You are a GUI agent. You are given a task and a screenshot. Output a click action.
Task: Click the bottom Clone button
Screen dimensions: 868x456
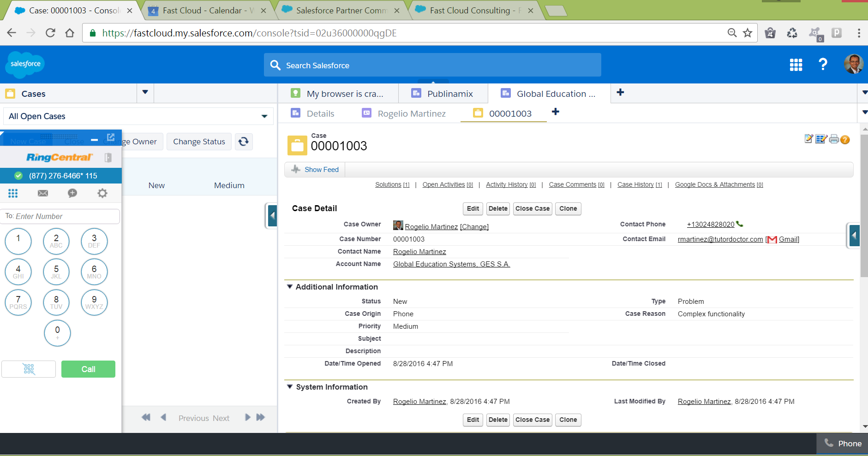coord(568,420)
